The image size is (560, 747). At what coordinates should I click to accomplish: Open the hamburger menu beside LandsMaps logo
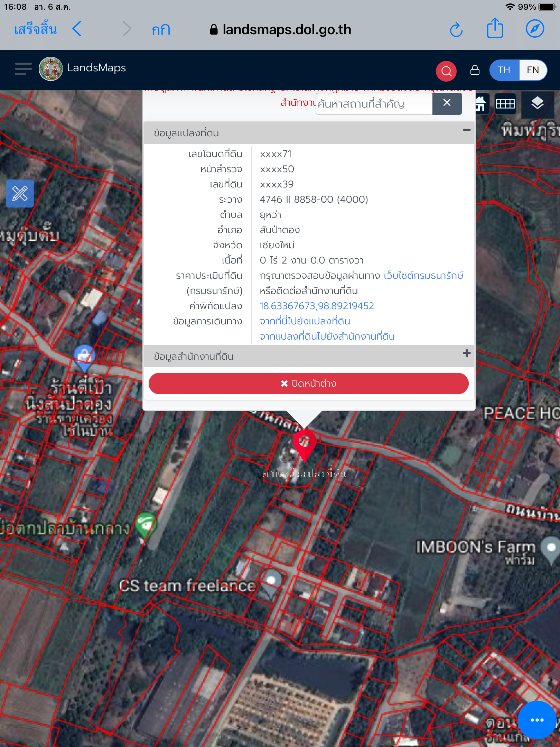(x=23, y=69)
